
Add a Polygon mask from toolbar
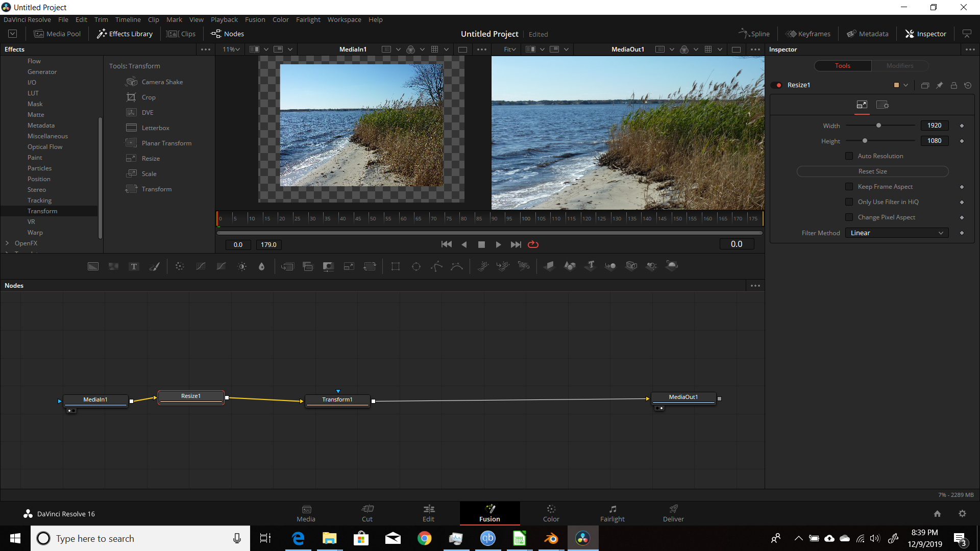pos(436,266)
